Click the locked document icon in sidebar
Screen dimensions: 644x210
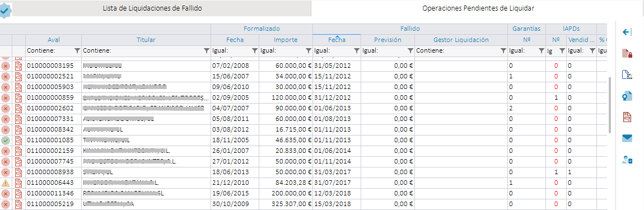click(627, 53)
